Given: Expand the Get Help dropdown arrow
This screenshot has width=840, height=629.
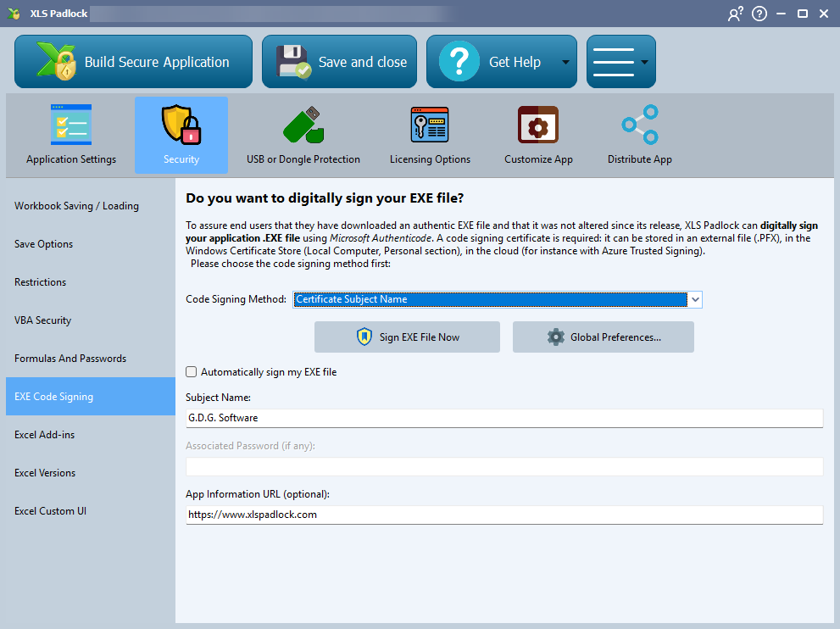Looking at the screenshot, I should [565, 63].
